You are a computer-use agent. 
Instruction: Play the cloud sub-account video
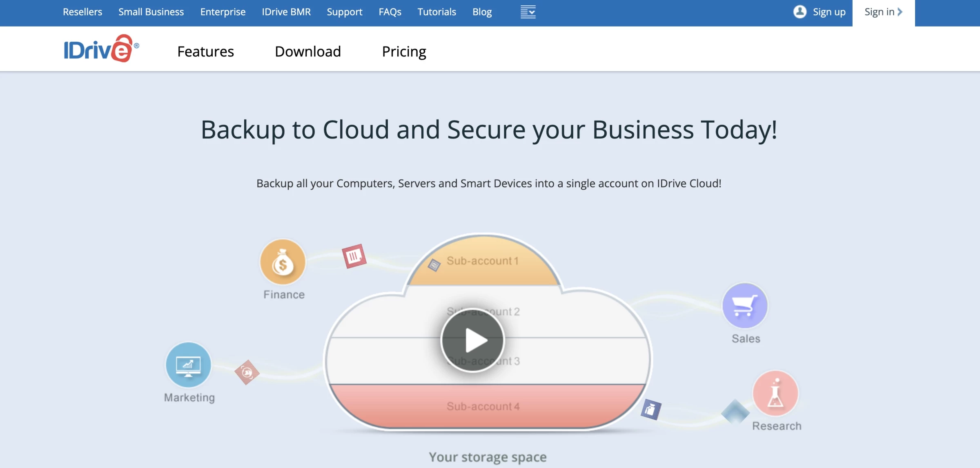(472, 340)
